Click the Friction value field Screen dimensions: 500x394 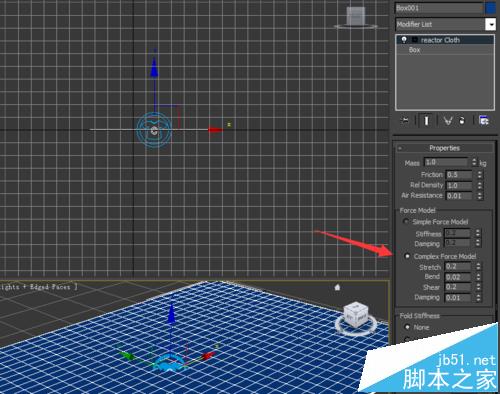point(459,175)
